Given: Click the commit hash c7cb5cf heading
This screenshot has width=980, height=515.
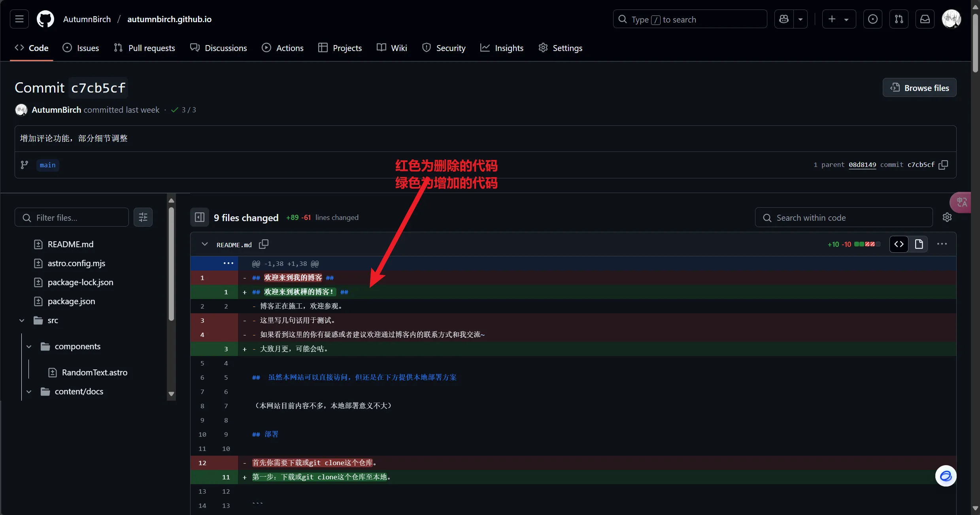Looking at the screenshot, I should click(98, 88).
